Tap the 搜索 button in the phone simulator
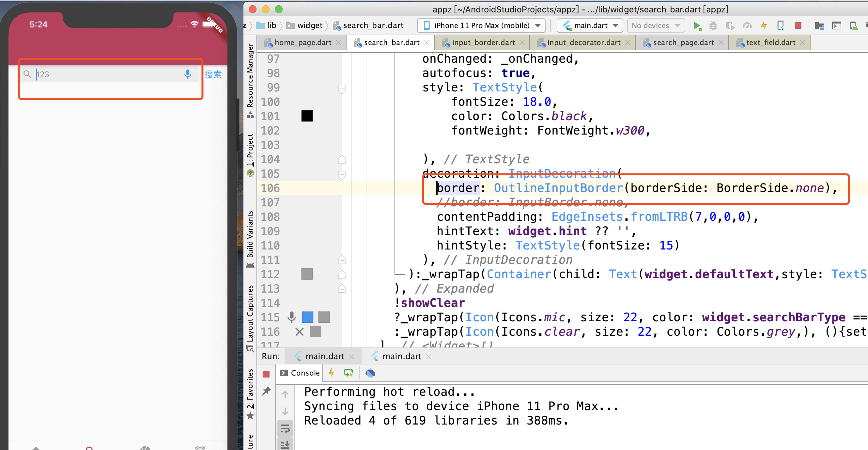Image resolution: width=868 pixels, height=450 pixels. click(x=213, y=74)
